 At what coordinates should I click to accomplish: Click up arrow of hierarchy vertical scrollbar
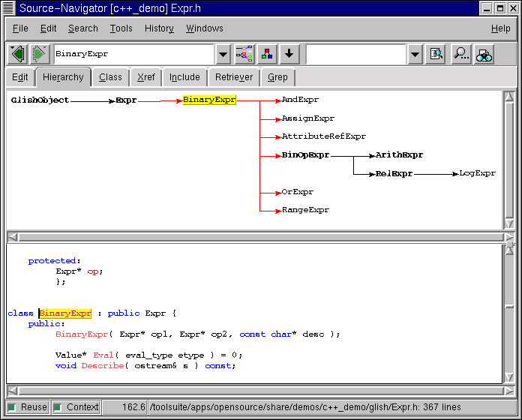(x=509, y=97)
